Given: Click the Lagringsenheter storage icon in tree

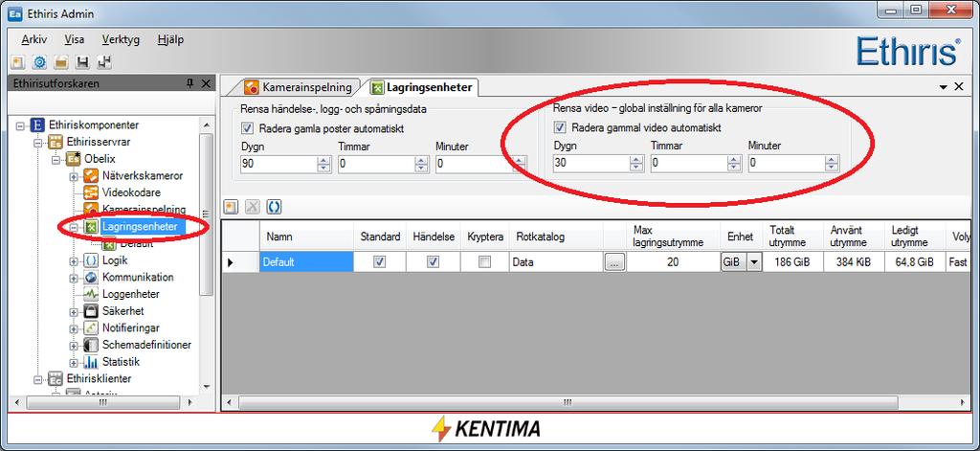Looking at the screenshot, I should pyautogui.click(x=91, y=226).
